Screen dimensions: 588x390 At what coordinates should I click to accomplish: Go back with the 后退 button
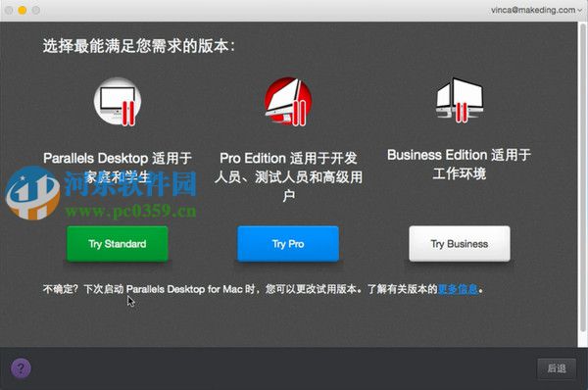557,368
